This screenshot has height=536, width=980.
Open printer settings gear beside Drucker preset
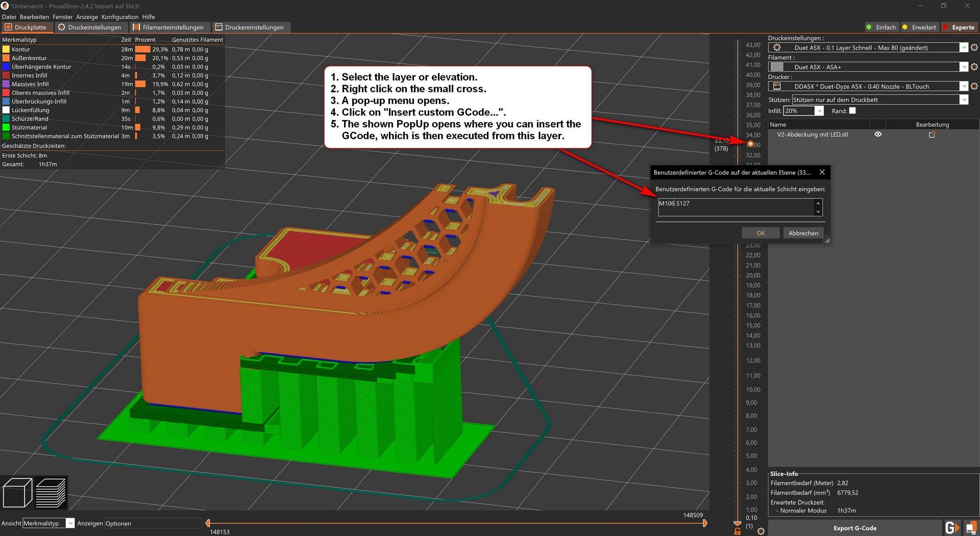974,86
